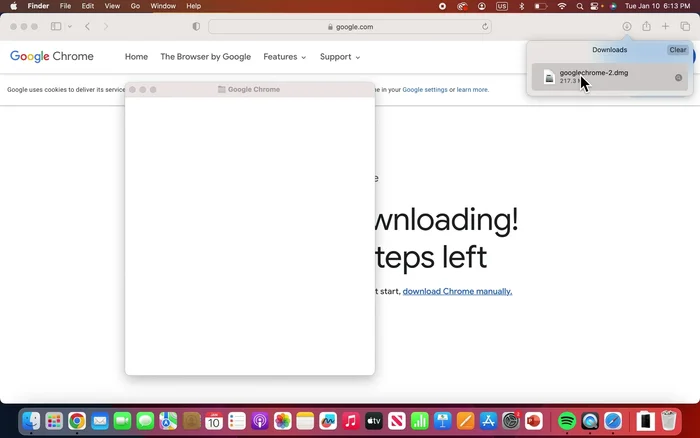Click the privacy shield icon in toolbar
Image resolution: width=700 pixels, height=438 pixels.
196,27
